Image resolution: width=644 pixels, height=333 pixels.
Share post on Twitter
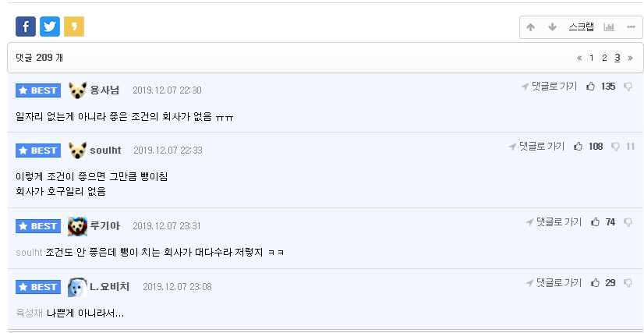pyautogui.click(x=50, y=27)
